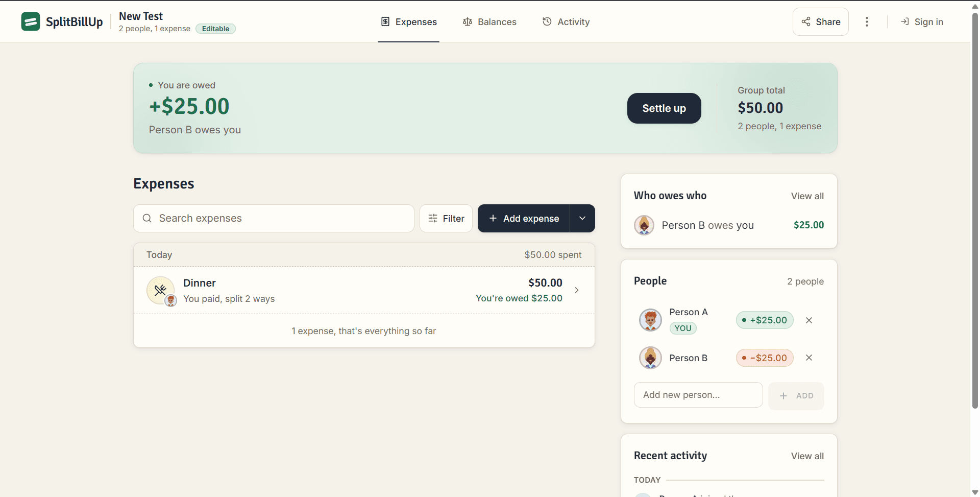Click the Dinner expense fork-and-knife icon

[x=160, y=290]
